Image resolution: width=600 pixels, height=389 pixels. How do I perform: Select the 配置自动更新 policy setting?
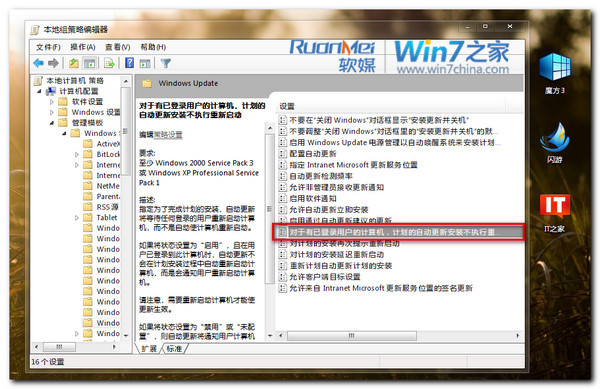pyautogui.click(x=313, y=154)
